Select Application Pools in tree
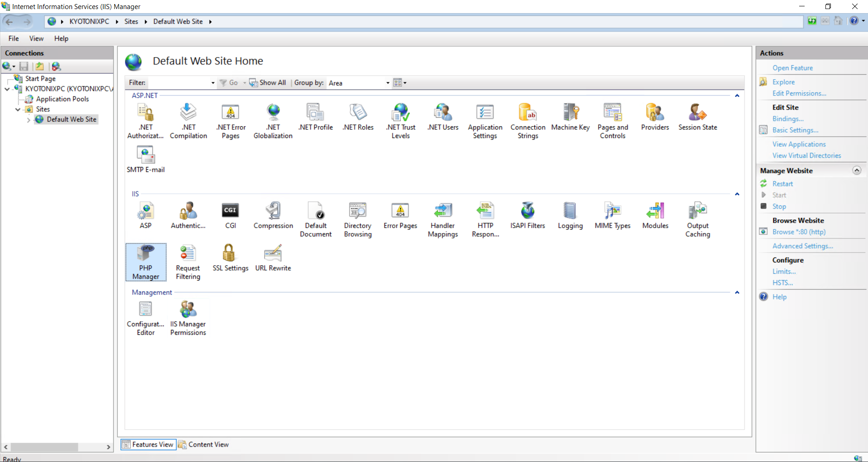Screen dimensions: 868x462 tap(62, 99)
